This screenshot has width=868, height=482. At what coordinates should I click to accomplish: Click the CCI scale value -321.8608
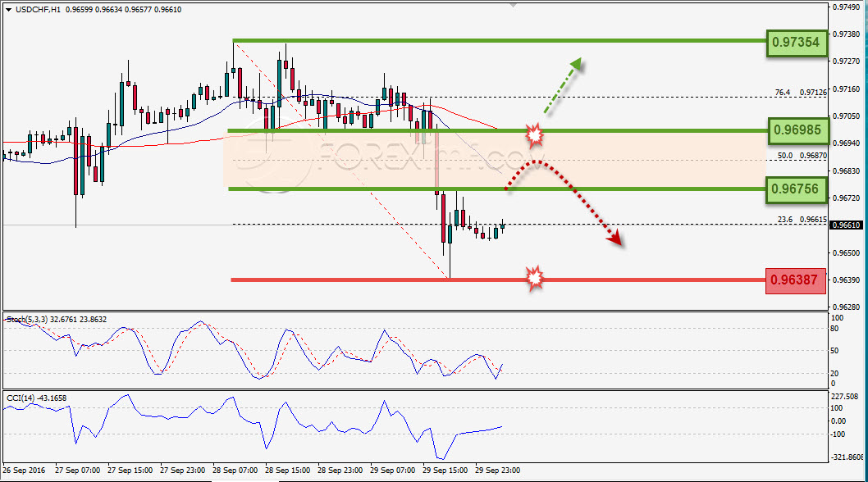click(x=847, y=457)
